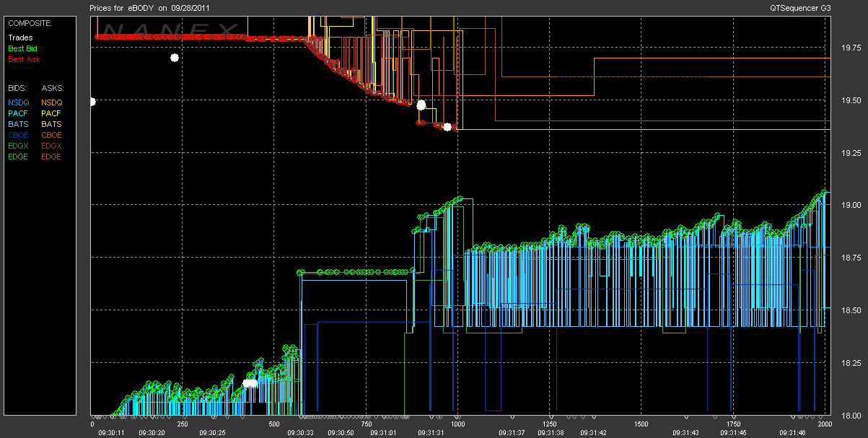Screen dimensions: 868x438
Task: Click the tan BATS entry under ASKS
Action: [x=51, y=124]
